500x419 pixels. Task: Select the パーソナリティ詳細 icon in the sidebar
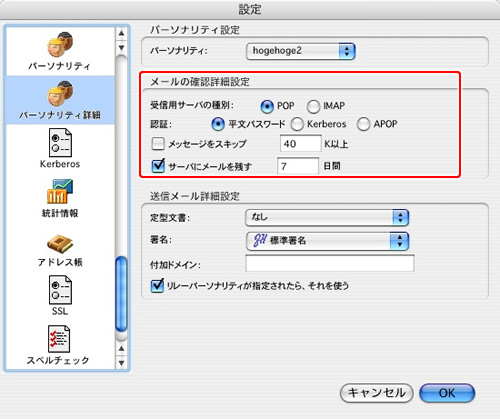click(60, 94)
